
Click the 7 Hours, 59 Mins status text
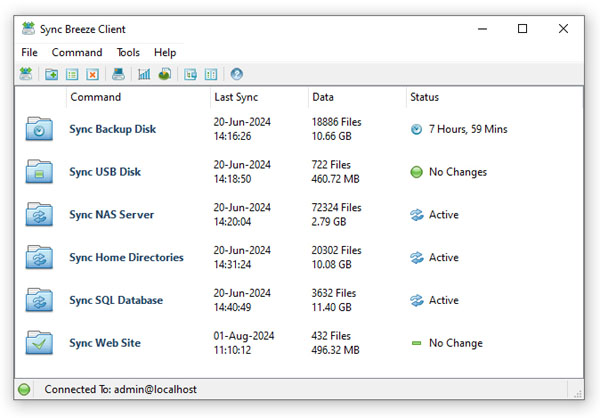click(468, 129)
